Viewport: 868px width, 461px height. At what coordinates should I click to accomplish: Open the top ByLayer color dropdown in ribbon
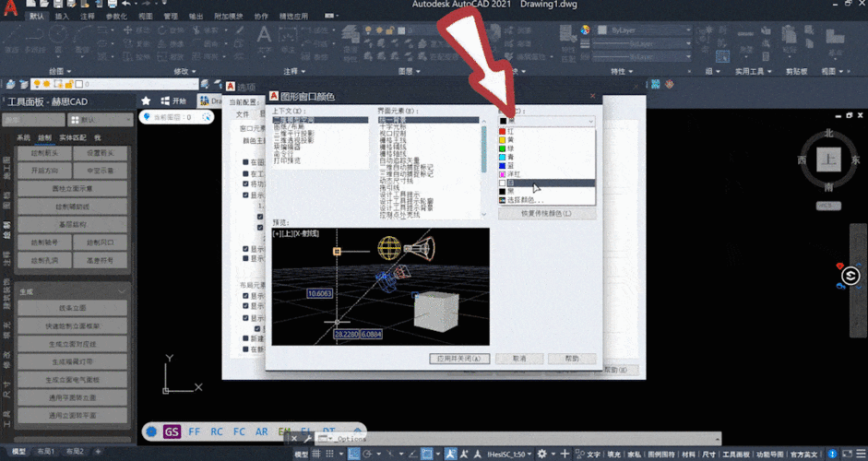(644, 30)
